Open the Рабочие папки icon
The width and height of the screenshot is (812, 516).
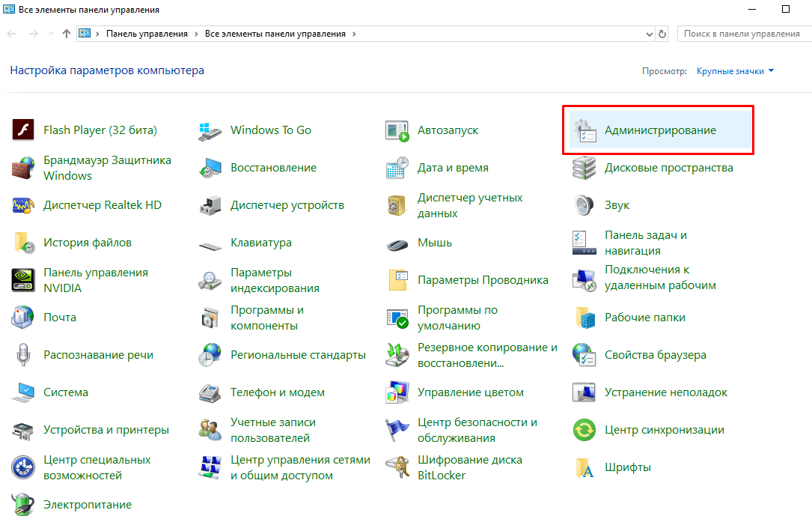coord(584,318)
